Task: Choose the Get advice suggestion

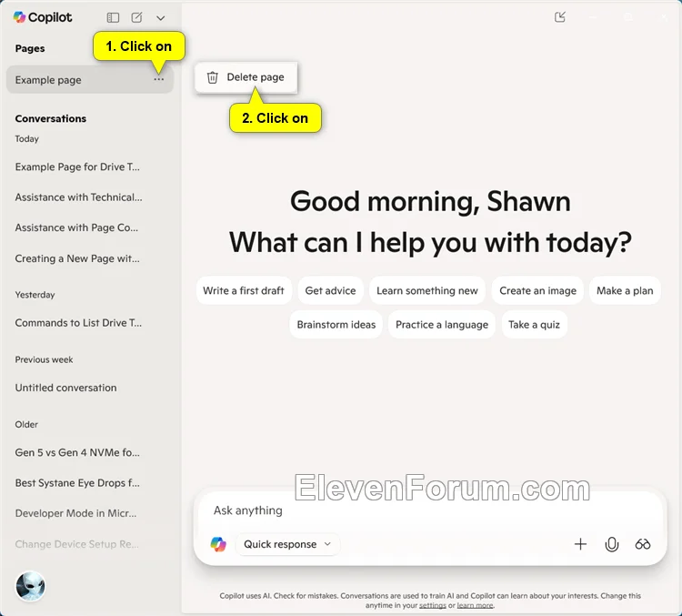Action: click(x=331, y=290)
